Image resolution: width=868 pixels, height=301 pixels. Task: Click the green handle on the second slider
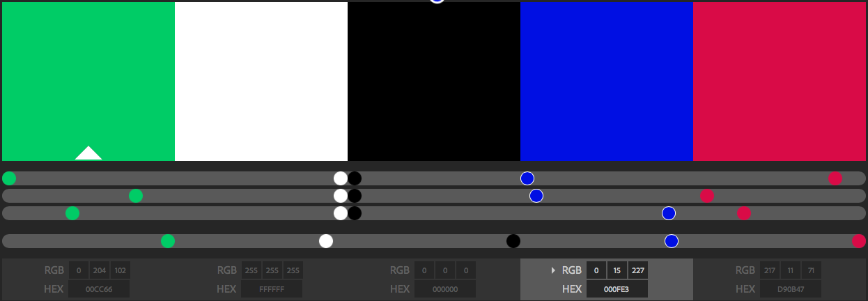click(136, 196)
